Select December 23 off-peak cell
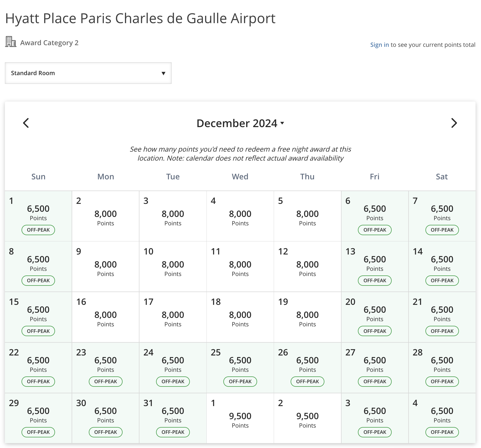 [106, 368]
